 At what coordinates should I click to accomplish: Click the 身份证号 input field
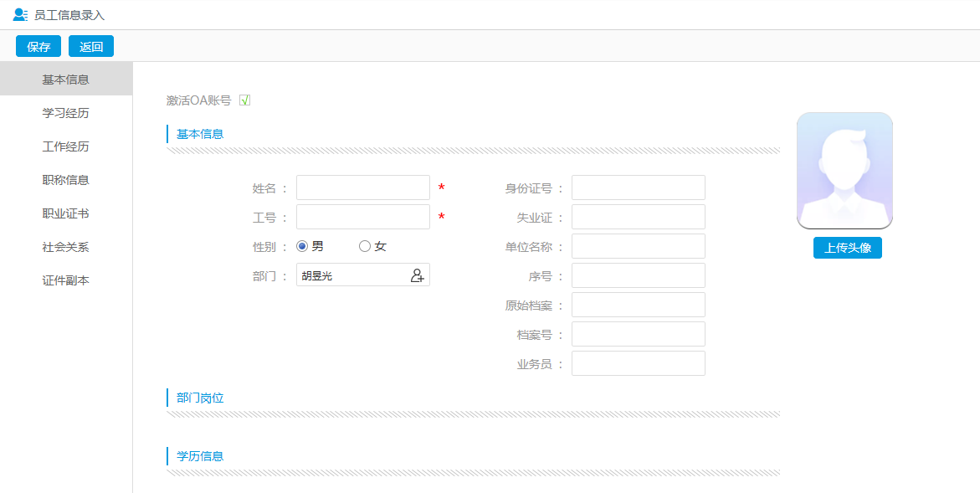point(638,187)
